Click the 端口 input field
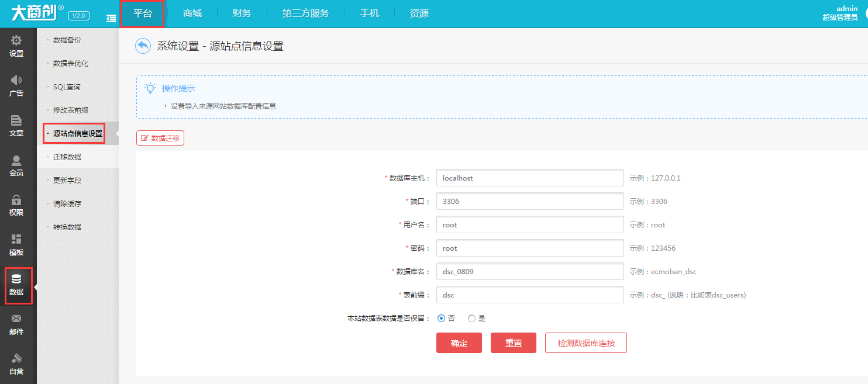868x384 pixels. tap(531, 202)
